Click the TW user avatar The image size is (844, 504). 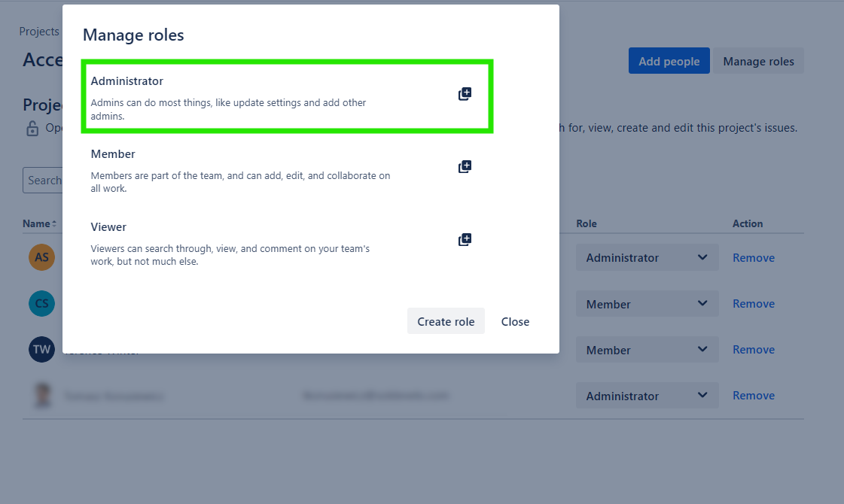coord(42,349)
